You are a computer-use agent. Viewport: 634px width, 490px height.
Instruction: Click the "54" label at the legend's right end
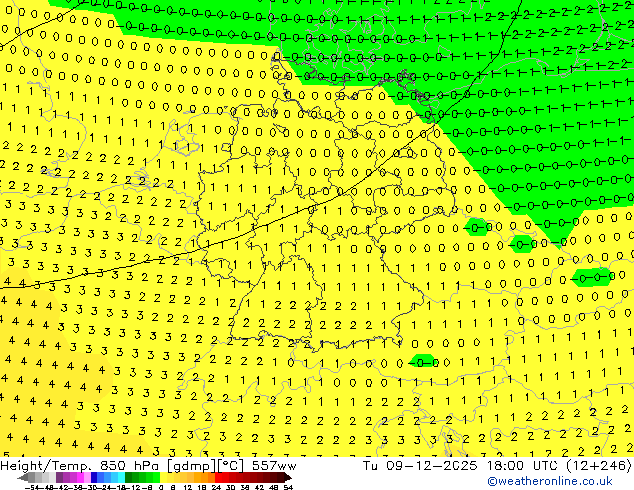pyautogui.click(x=288, y=487)
